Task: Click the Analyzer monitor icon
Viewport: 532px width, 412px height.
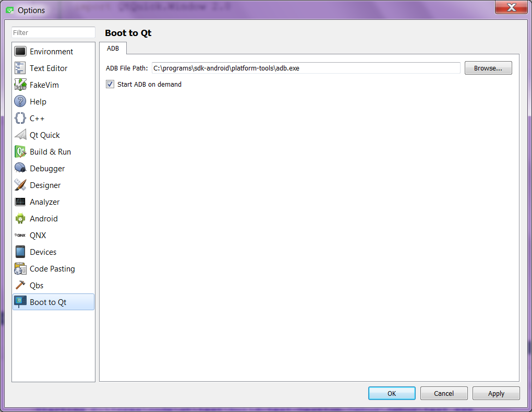Action: point(20,202)
